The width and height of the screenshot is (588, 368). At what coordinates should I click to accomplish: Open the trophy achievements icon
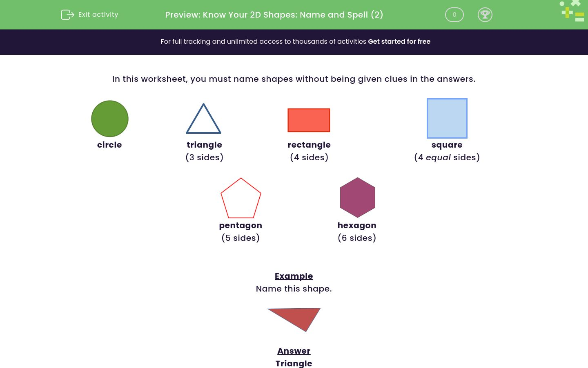(x=485, y=15)
